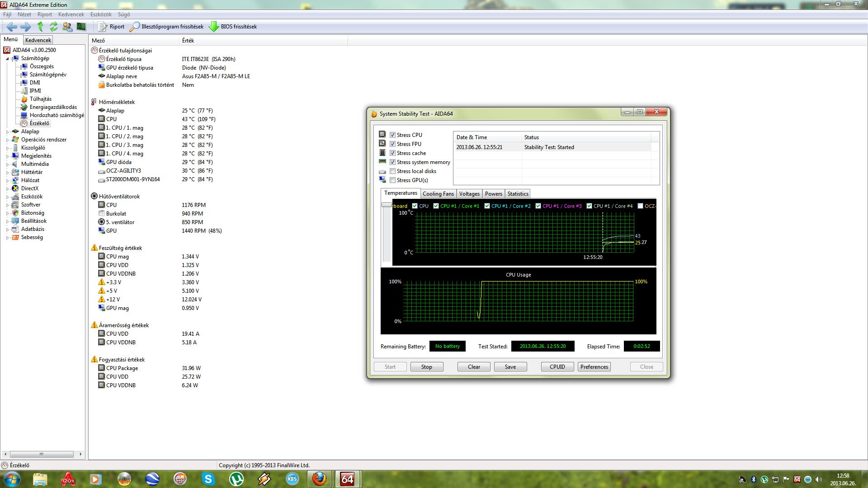Click the CPUID button
This screenshot has height=488, width=868.
(x=557, y=367)
